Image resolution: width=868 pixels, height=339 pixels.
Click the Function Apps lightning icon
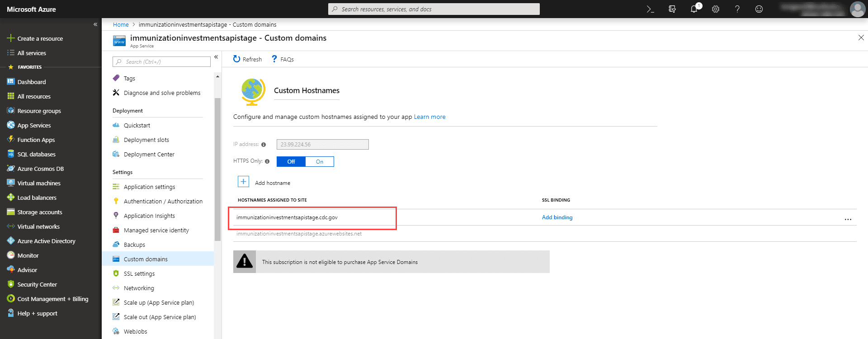click(11, 140)
